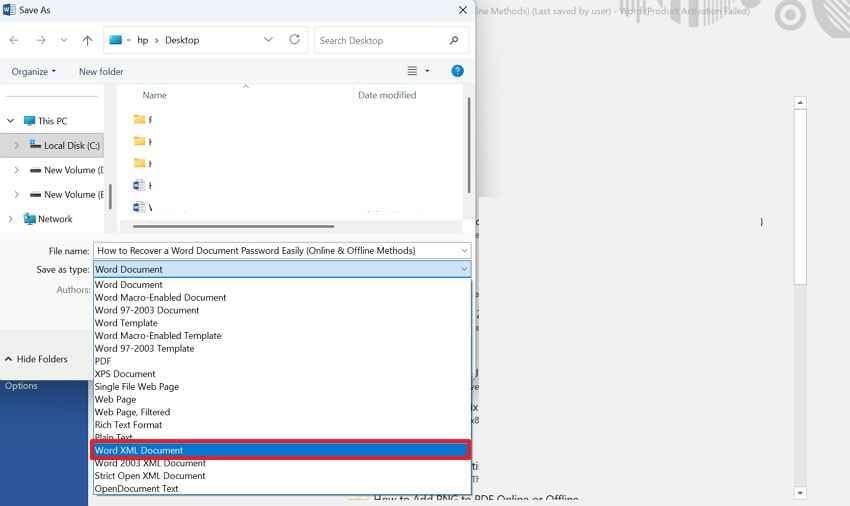
Task: Select Desktop in address breadcrumb
Action: pos(182,40)
